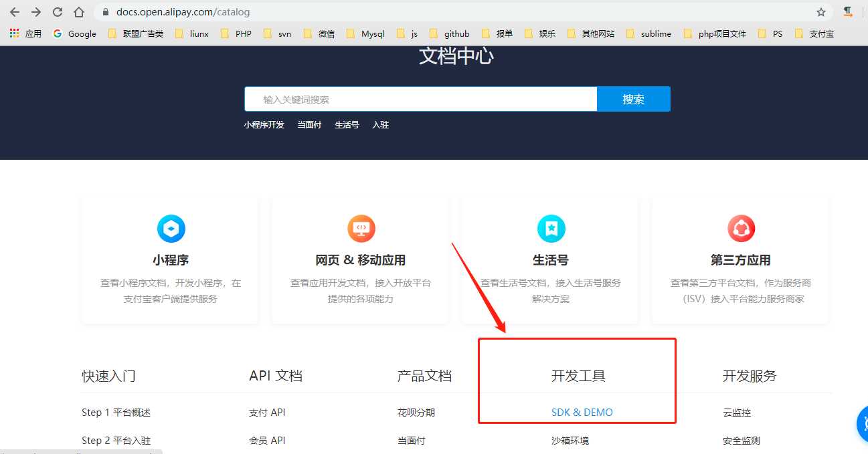Open the 当面付 product doc link
868x454 pixels.
412,441
